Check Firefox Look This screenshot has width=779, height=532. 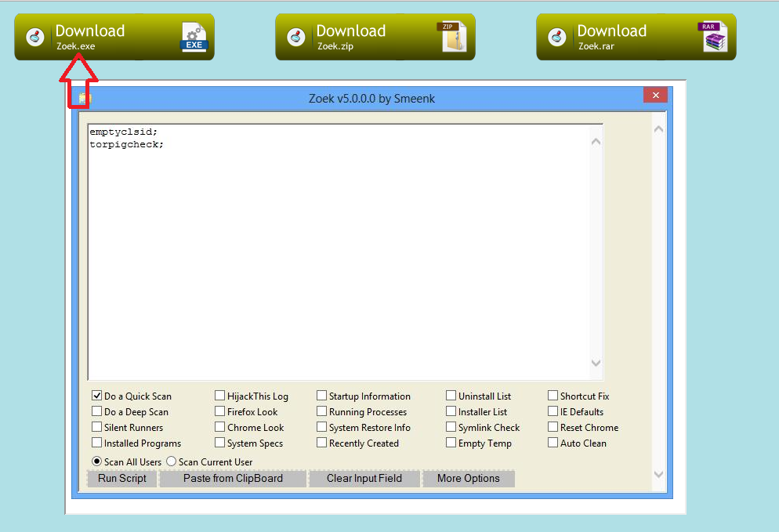(219, 411)
